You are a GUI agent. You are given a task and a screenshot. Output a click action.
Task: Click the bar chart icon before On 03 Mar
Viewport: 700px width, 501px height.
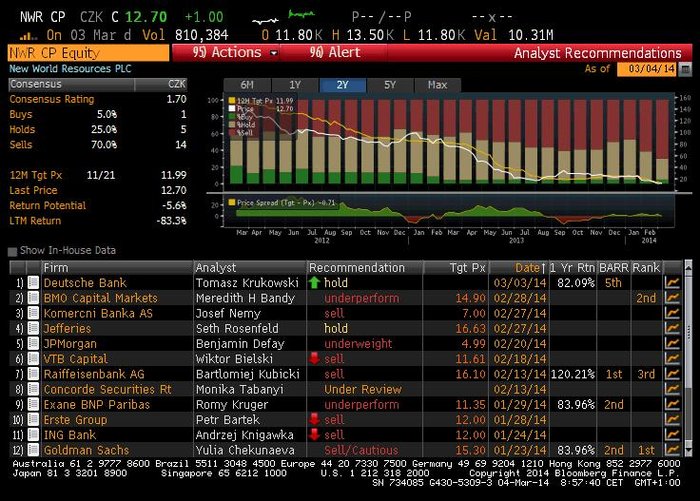point(28,36)
